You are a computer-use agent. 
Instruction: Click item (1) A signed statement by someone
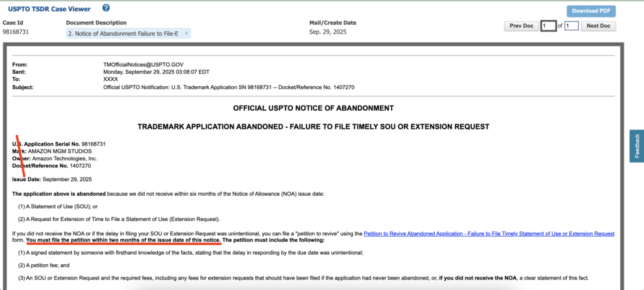191,253
